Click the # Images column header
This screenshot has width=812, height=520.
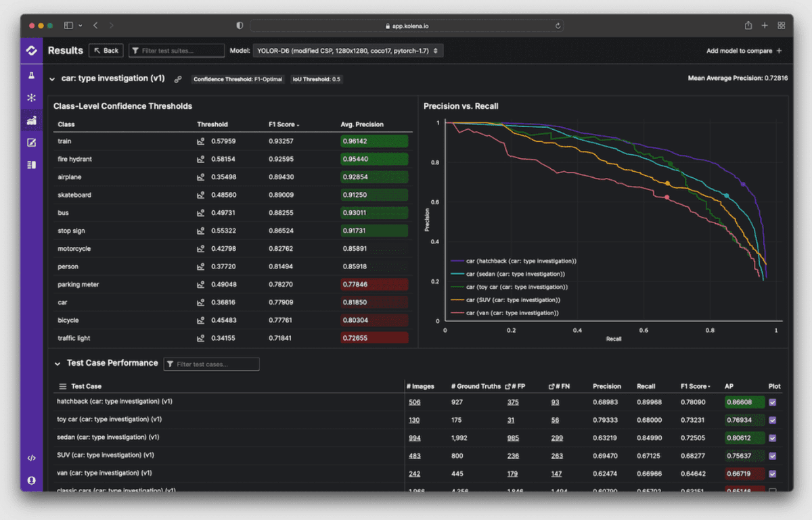(x=419, y=386)
